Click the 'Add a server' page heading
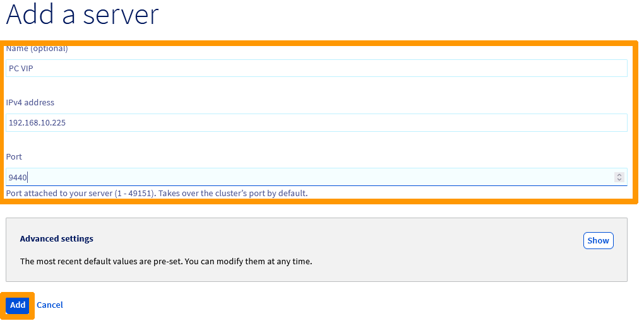 click(82, 15)
